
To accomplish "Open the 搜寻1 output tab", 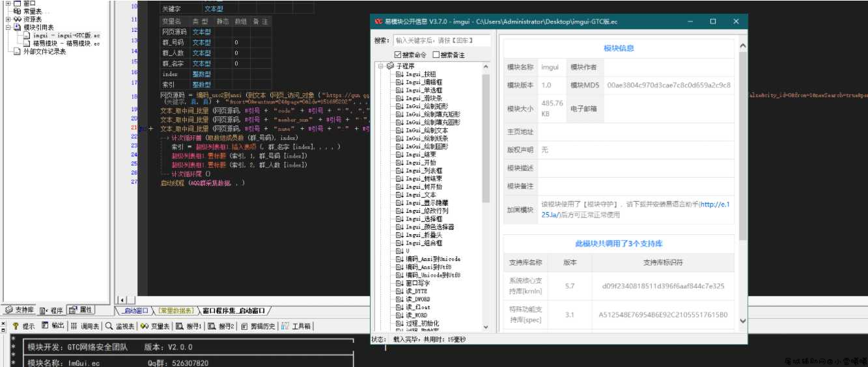I will pos(189,326).
